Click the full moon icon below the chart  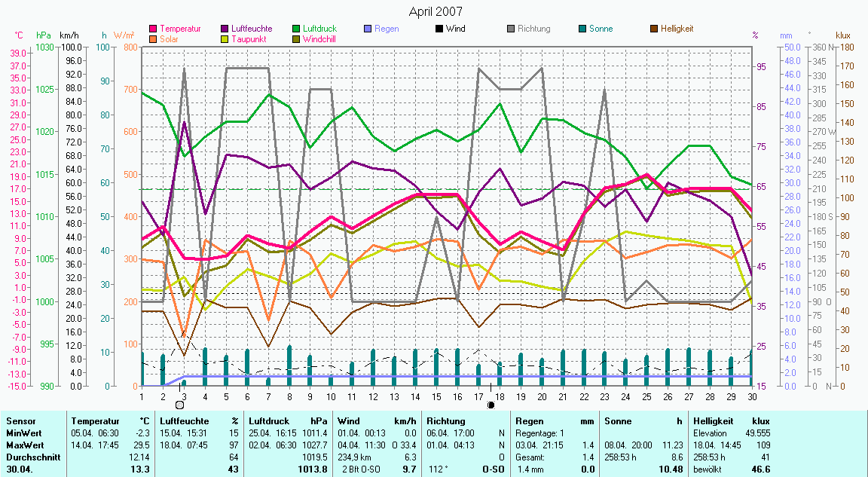[x=179, y=405]
